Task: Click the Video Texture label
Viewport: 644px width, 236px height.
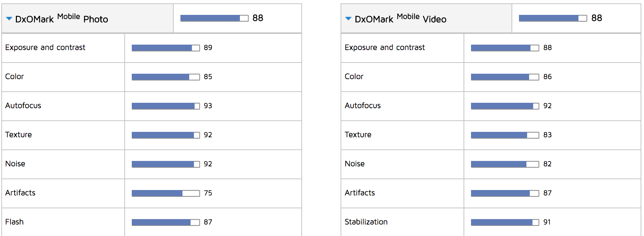Action: click(x=358, y=135)
